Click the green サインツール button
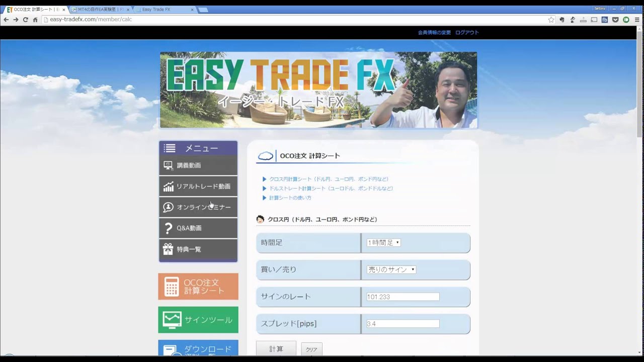The width and height of the screenshot is (644, 362). click(198, 320)
